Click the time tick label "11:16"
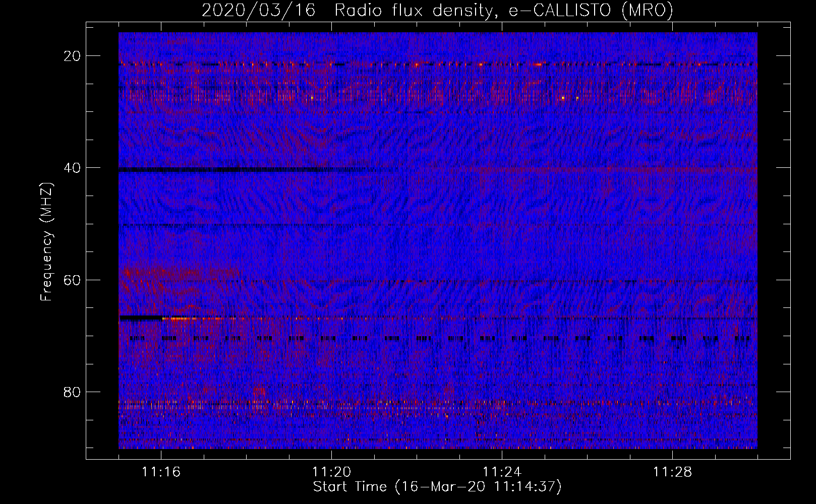Screen dimensions: 816x504 tap(161, 472)
